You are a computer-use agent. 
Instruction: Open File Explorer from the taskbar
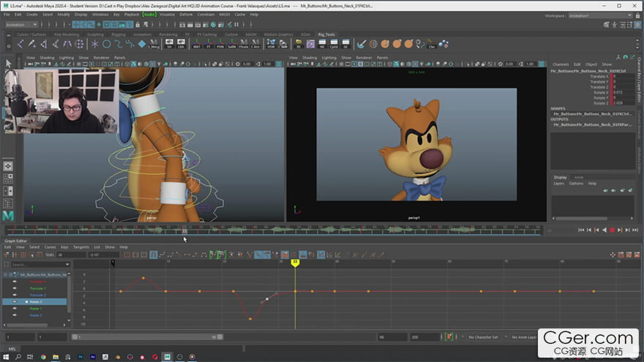(x=56, y=357)
